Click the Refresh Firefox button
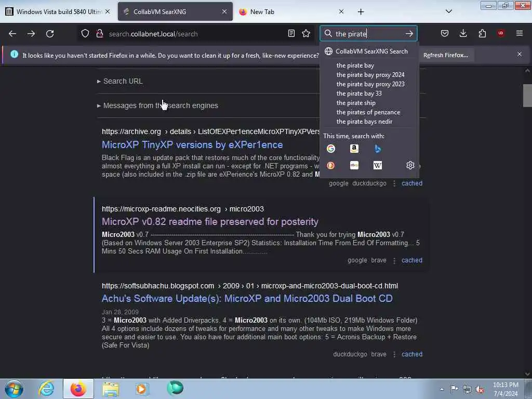 click(x=445, y=55)
